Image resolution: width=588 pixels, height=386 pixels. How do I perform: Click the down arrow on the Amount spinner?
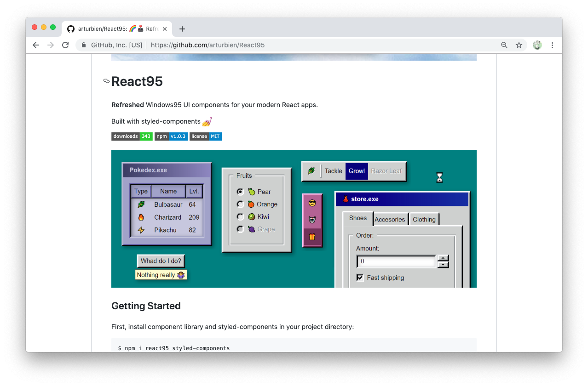443,264
